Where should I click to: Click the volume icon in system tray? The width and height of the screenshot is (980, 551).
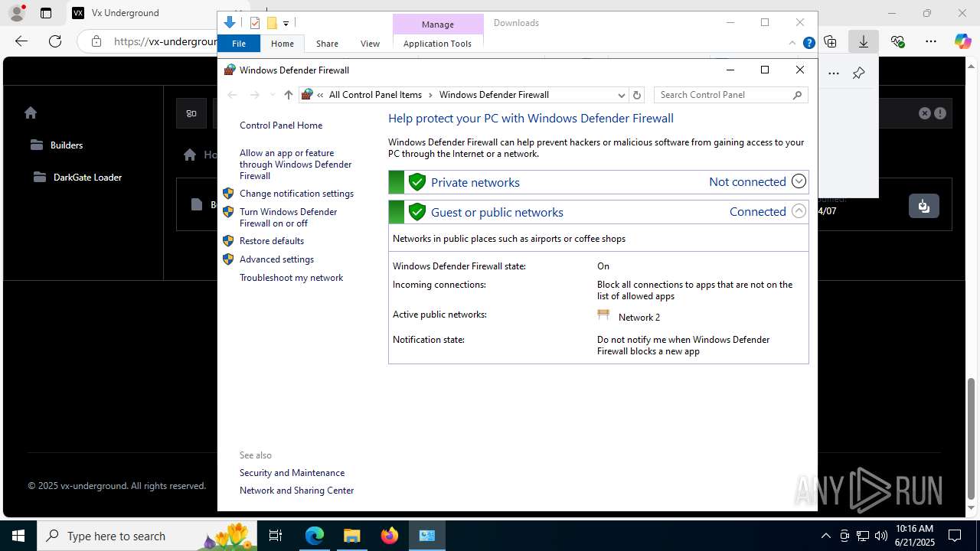880,536
